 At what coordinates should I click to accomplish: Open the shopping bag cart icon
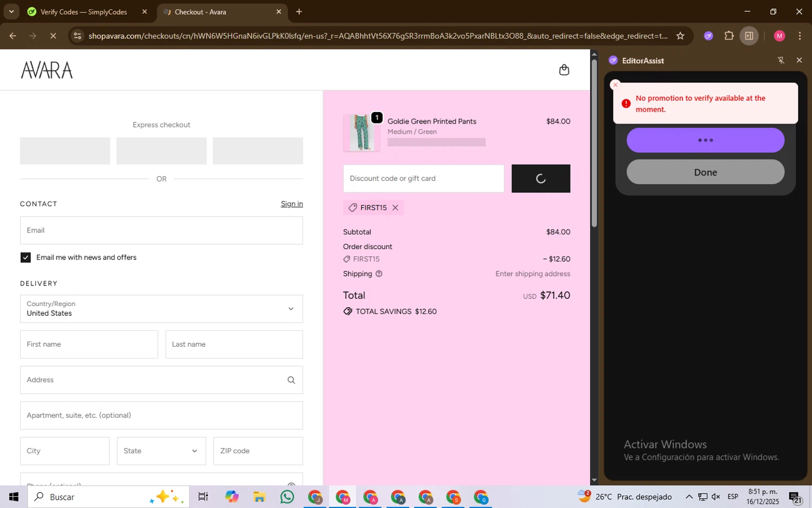pyautogui.click(x=564, y=70)
